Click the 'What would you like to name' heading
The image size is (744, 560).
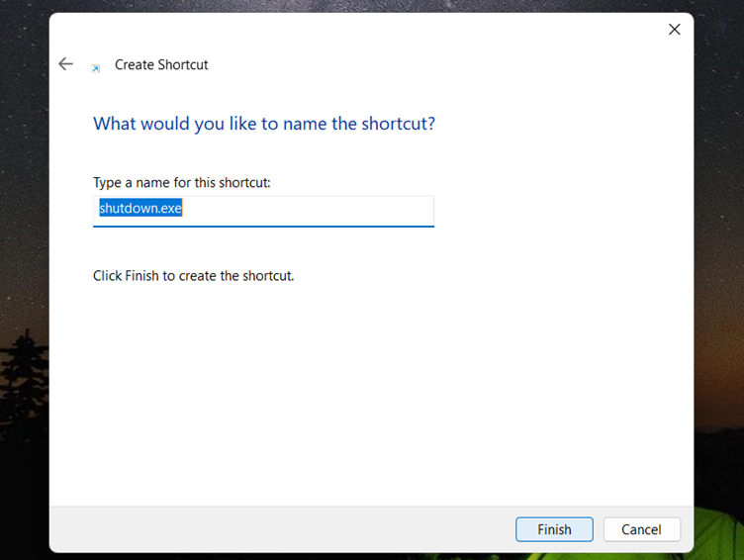tap(264, 124)
